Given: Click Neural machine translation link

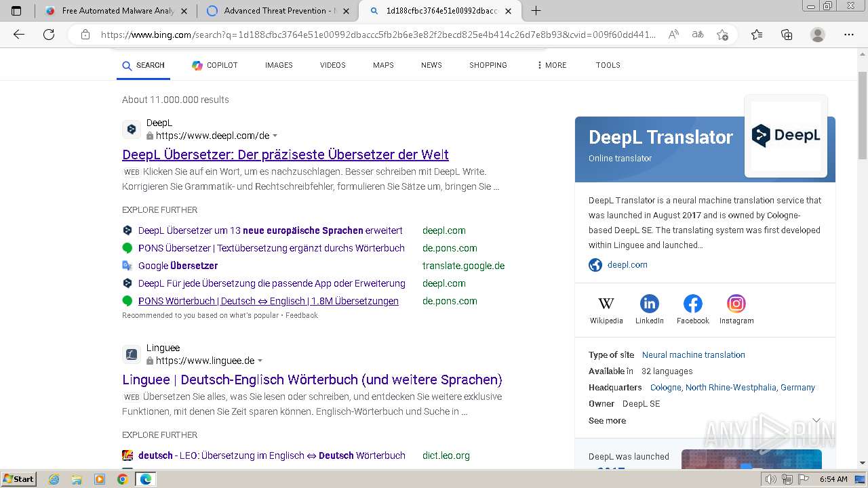Looking at the screenshot, I should [694, 355].
